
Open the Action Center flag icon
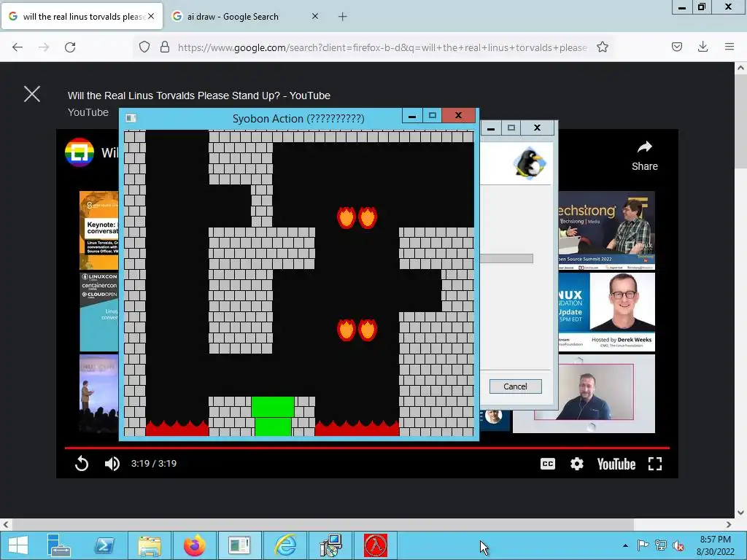click(x=643, y=545)
